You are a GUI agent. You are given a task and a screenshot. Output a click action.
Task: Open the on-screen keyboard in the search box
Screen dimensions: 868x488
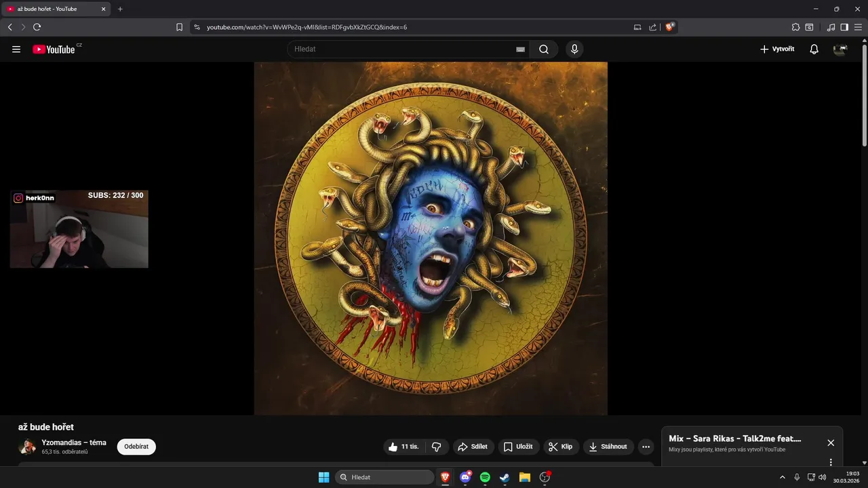pyautogui.click(x=520, y=49)
